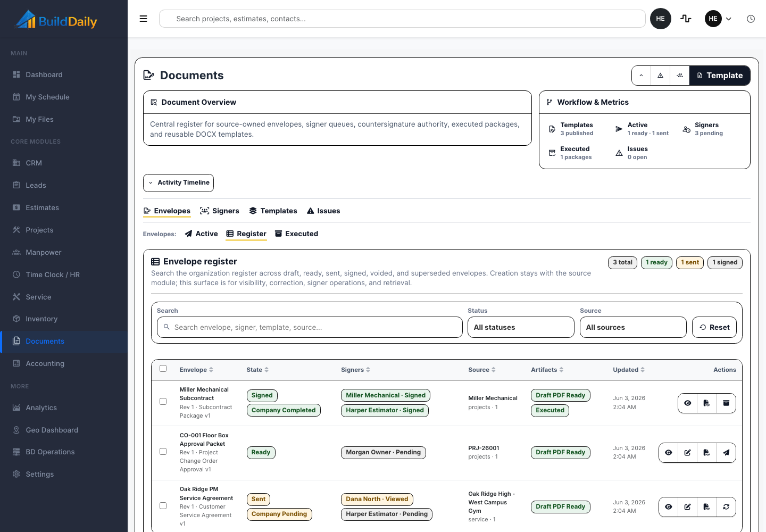Open BD Operations in the sidebar
Viewport: 766px width, 532px height.
click(x=64, y=452)
